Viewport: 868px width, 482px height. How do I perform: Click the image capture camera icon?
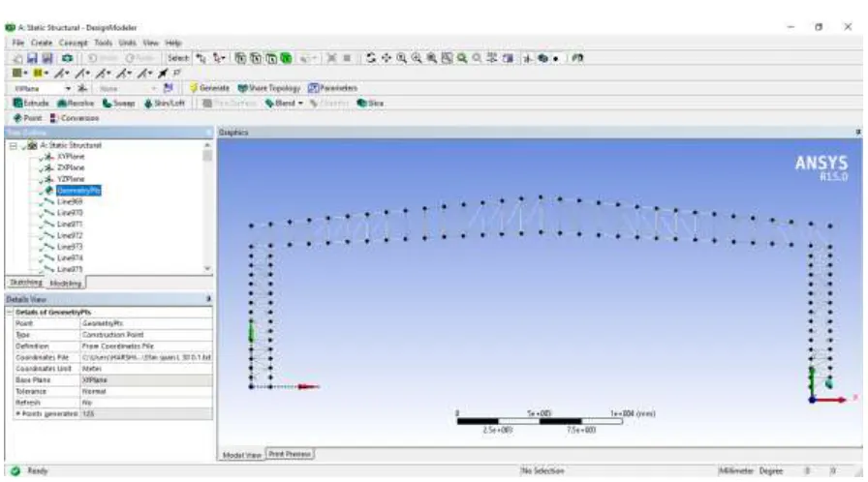click(x=67, y=58)
